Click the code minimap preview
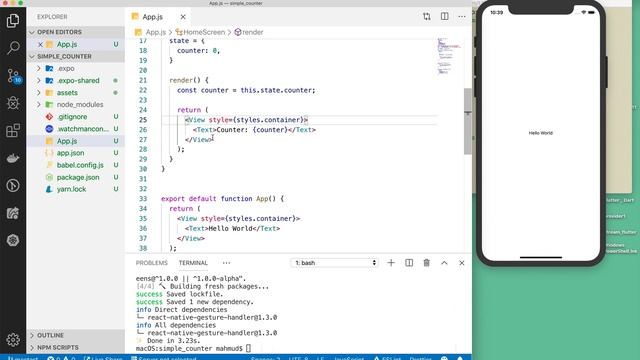This screenshot has width=640, height=360. point(448,56)
